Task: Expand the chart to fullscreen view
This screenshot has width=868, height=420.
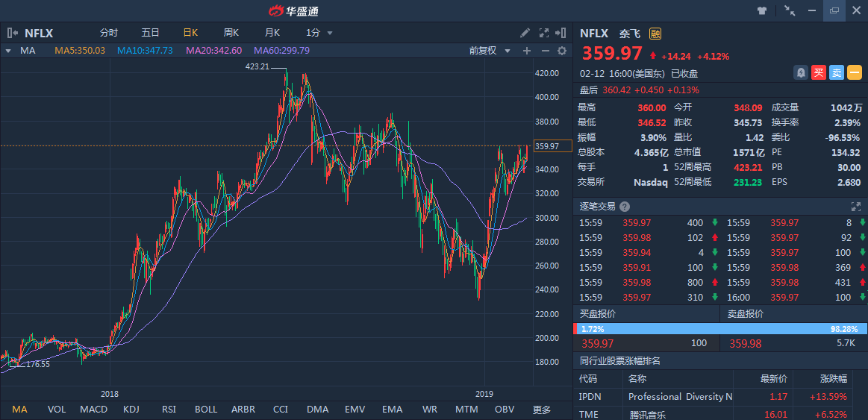Action: point(543,33)
